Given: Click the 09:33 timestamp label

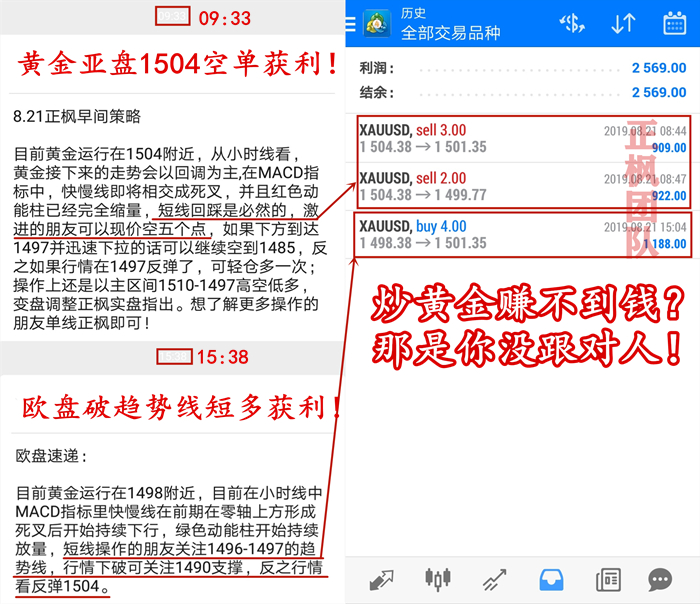Looking at the screenshot, I should coord(225,18).
